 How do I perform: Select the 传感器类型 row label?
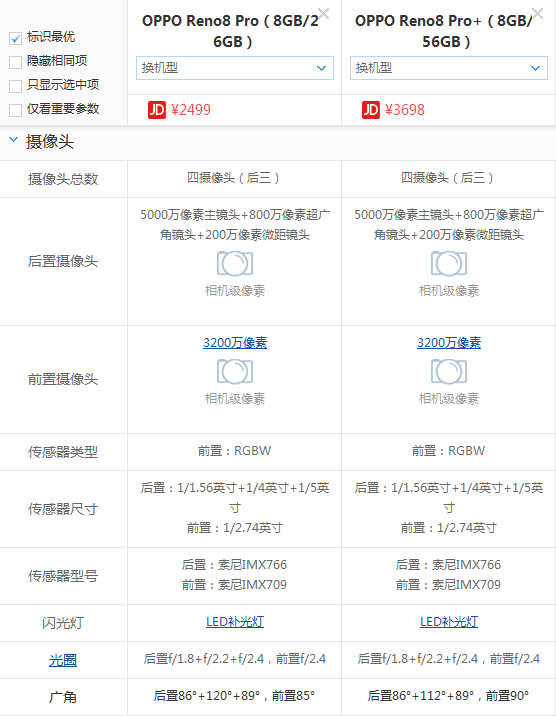[x=63, y=452]
